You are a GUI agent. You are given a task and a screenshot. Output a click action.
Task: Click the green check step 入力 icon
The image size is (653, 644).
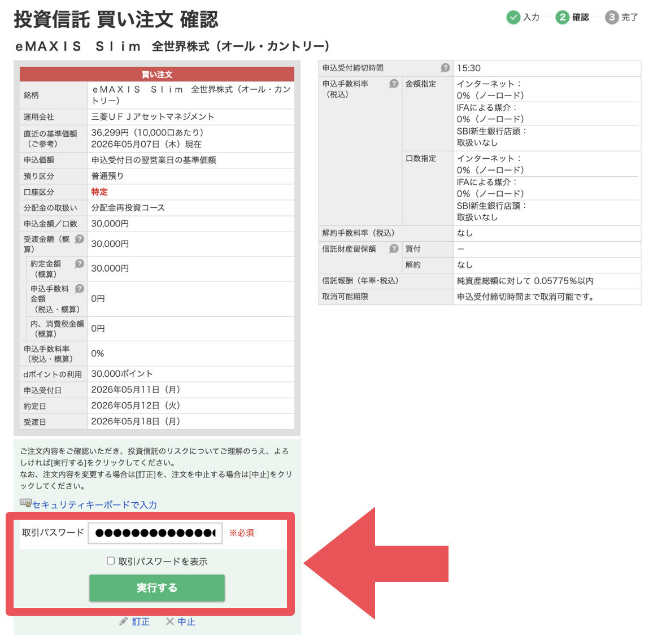(513, 17)
